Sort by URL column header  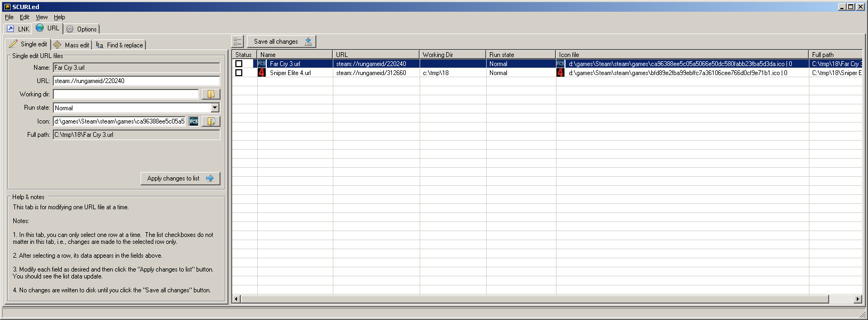point(376,54)
